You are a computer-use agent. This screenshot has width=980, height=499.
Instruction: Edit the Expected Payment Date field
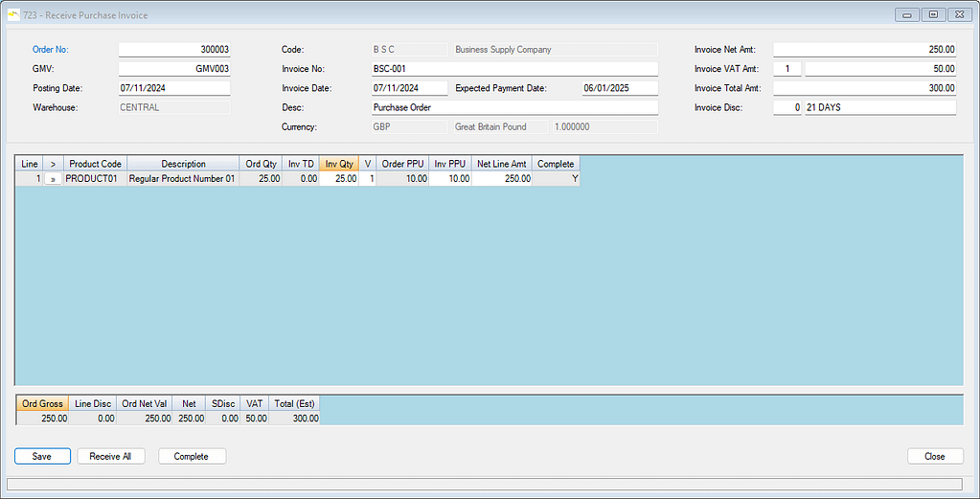[619, 88]
